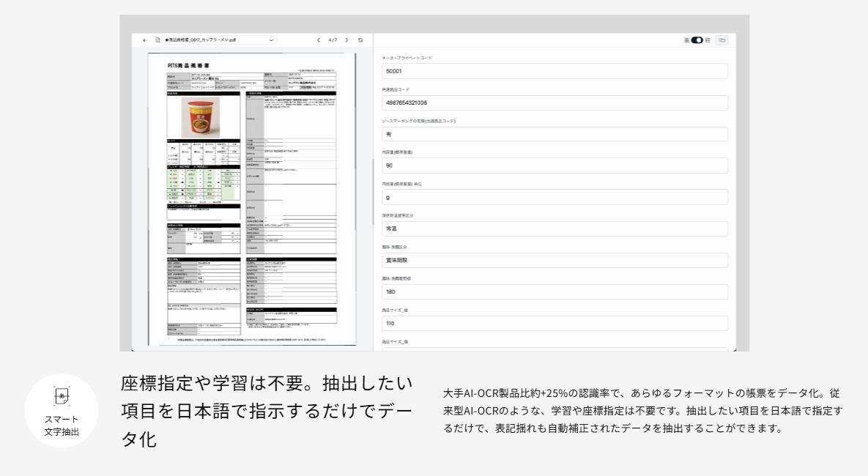Click the ソースマーキングの有無 field showing 有
This screenshot has height=476, width=868.
coord(554,134)
